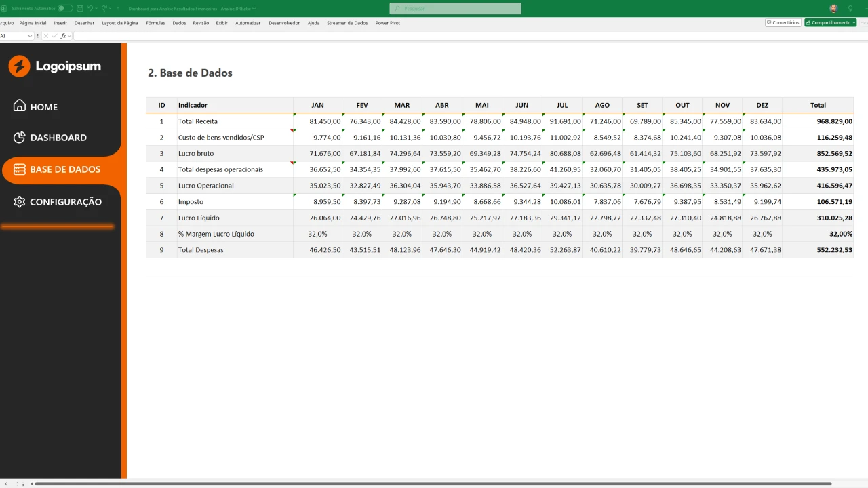Toggle the Salvamento Automático switch

65,9
